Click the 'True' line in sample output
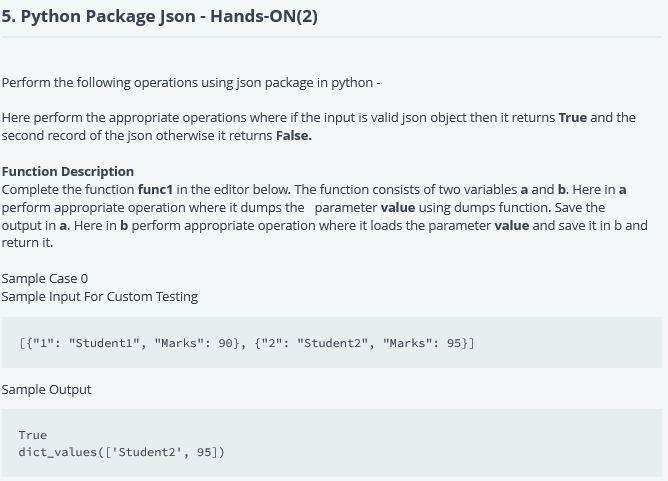This screenshot has height=481, width=668. click(x=33, y=435)
